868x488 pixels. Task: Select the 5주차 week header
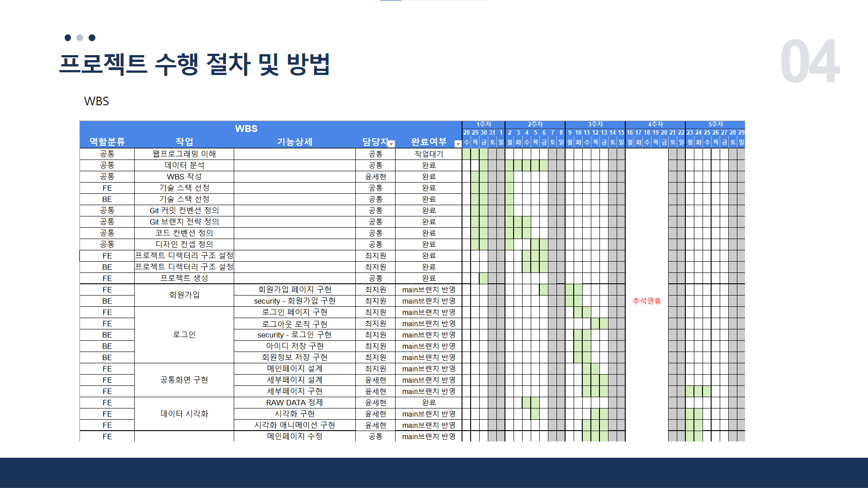(x=715, y=124)
